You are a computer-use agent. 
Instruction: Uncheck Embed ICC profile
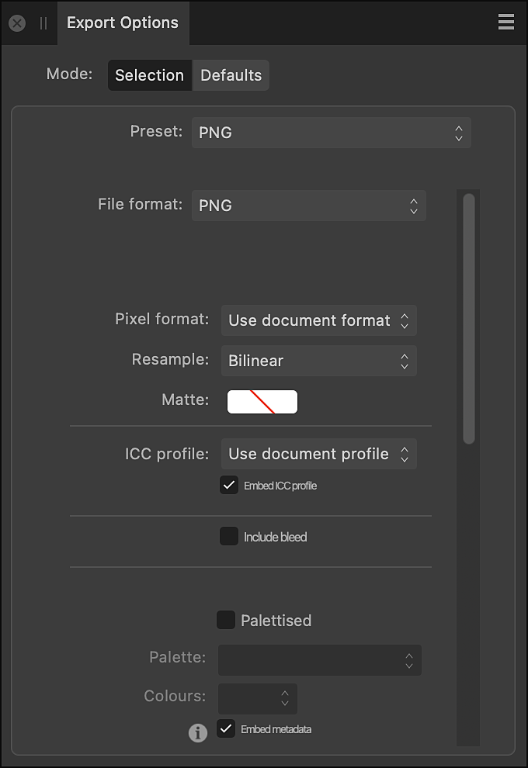pyautogui.click(x=229, y=485)
